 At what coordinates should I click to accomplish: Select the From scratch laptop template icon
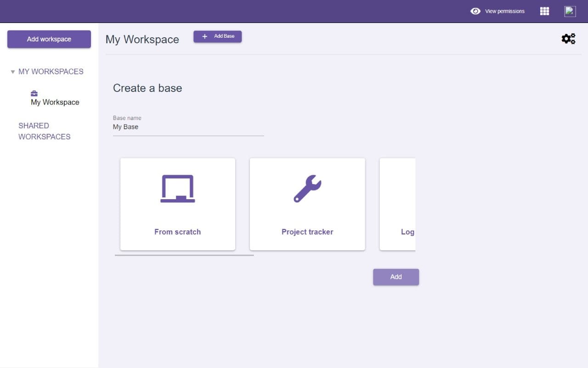[x=177, y=188]
